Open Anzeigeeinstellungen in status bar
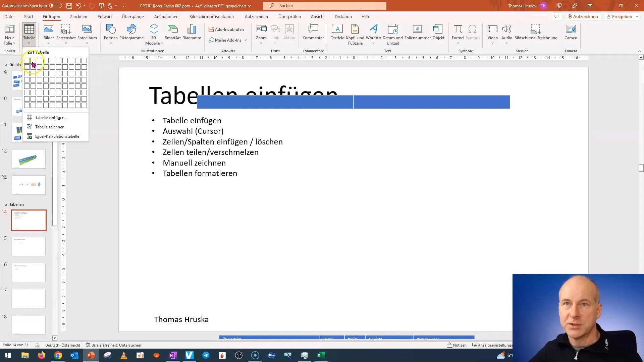This screenshot has height=362, width=644. (x=492, y=345)
